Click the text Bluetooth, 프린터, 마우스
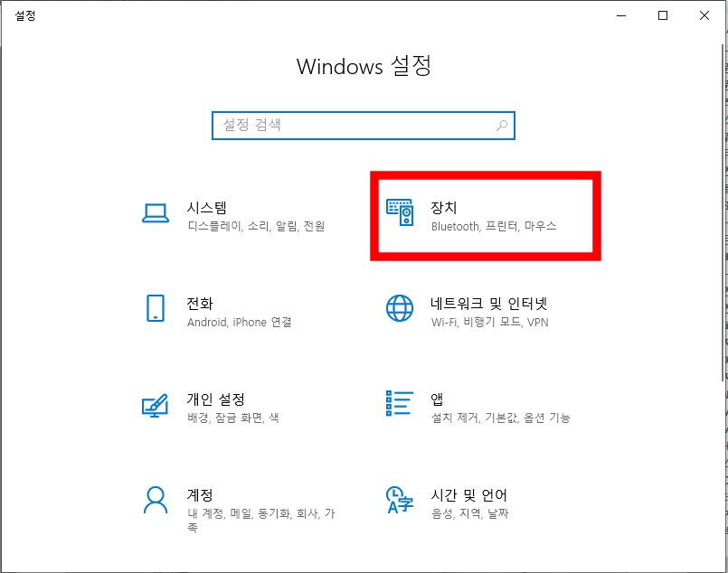This screenshot has height=573, width=728. point(494,226)
